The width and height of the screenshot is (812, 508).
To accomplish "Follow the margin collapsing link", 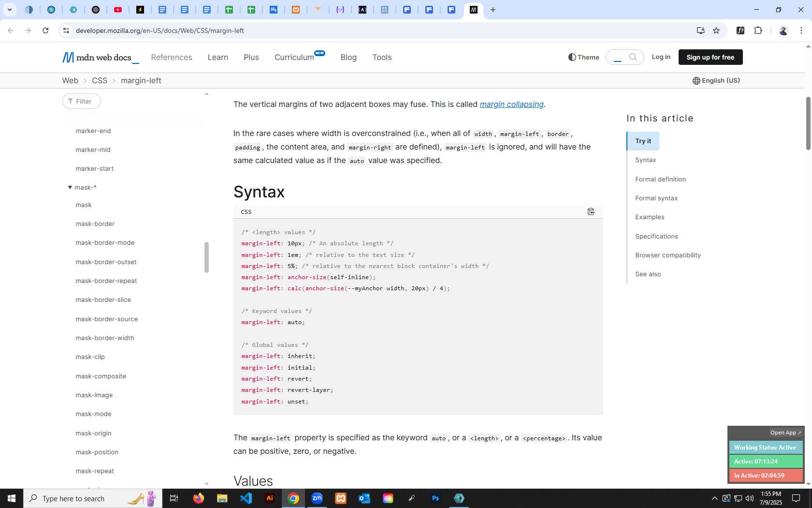I will pyautogui.click(x=511, y=104).
